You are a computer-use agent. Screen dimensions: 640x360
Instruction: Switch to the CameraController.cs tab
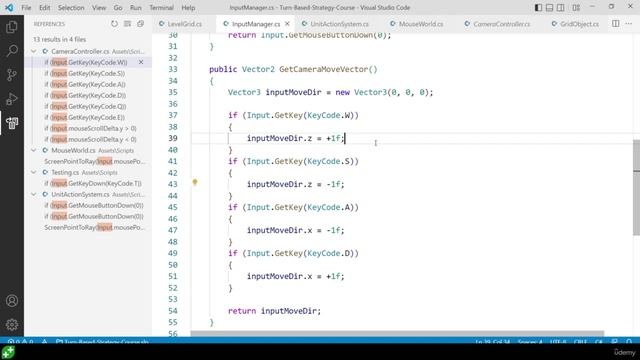pos(501,24)
